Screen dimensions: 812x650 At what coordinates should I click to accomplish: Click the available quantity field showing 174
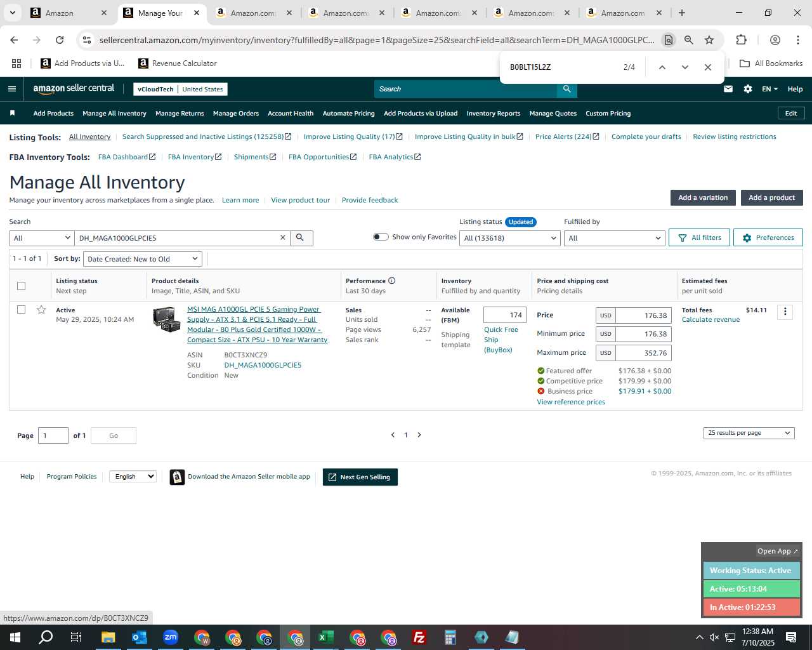[x=505, y=315]
